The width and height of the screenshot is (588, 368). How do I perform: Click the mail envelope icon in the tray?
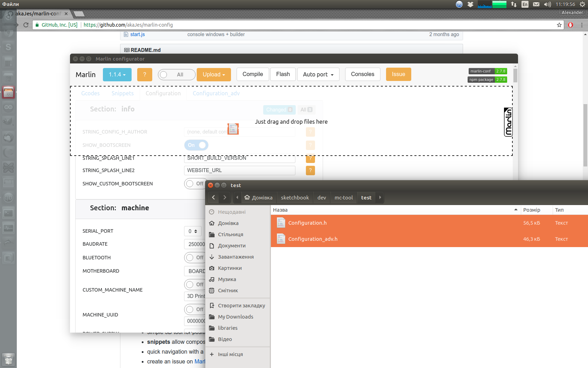536,4
